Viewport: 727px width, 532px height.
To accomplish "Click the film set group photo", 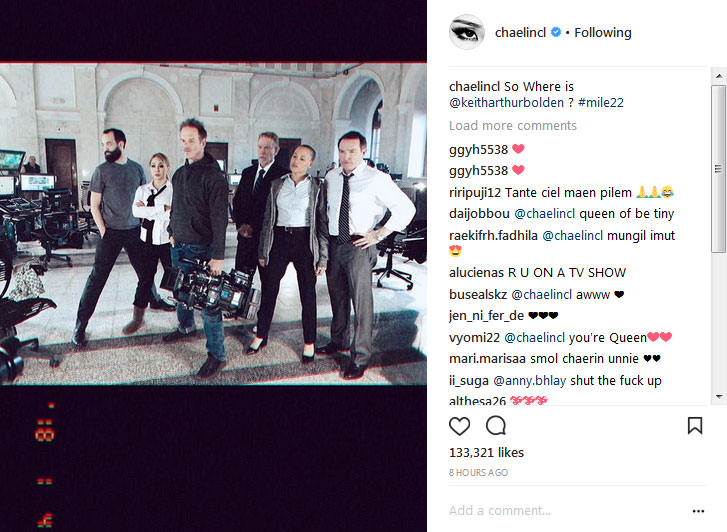I will (x=213, y=224).
